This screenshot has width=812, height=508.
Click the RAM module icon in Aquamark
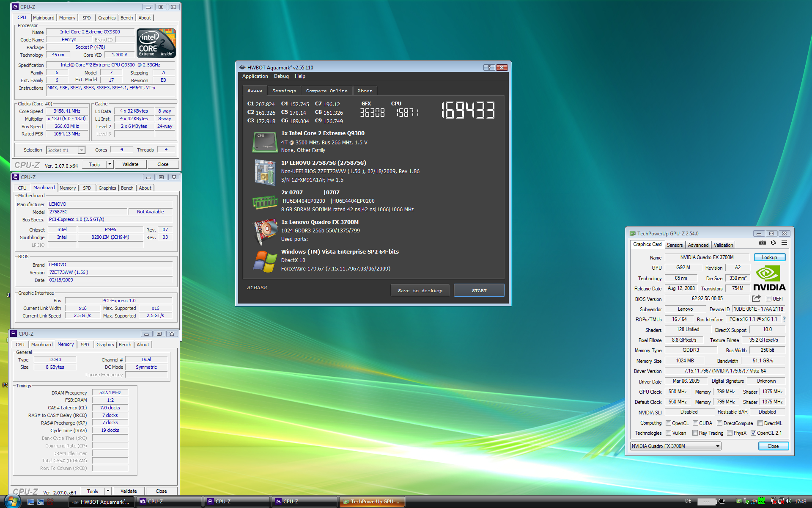tap(265, 202)
